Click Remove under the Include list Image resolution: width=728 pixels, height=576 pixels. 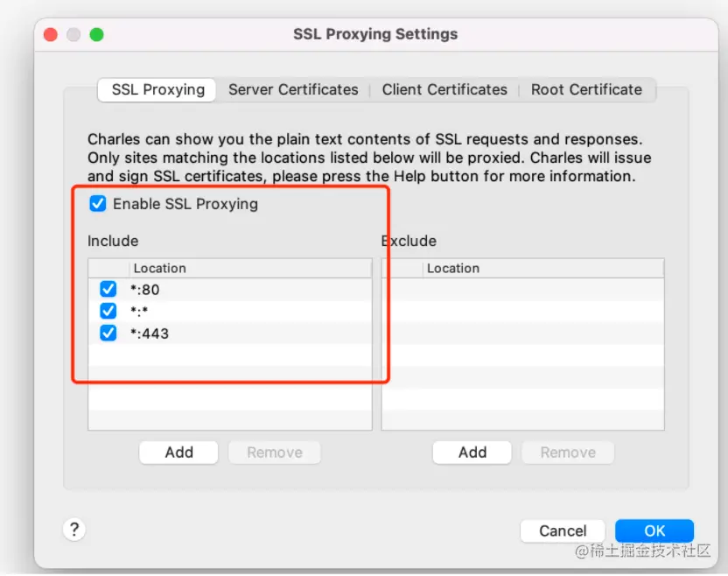(x=275, y=453)
